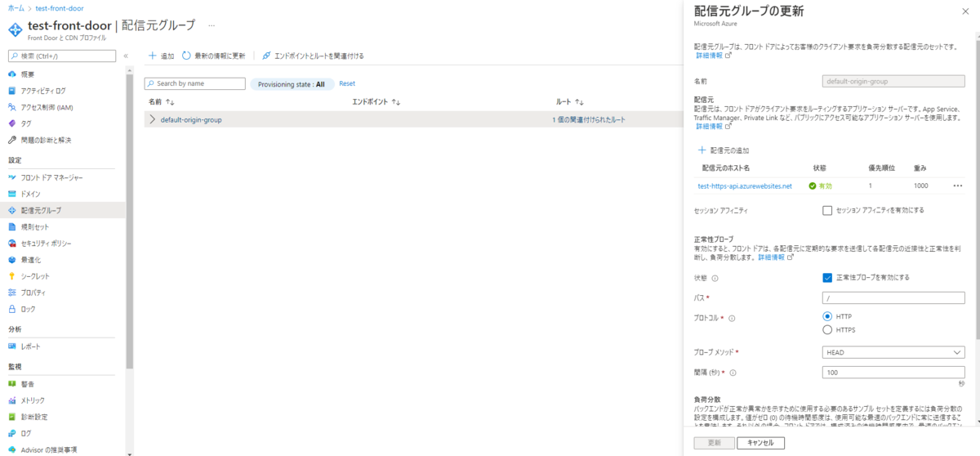Open 規則セット in sidebar

(x=34, y=226)
